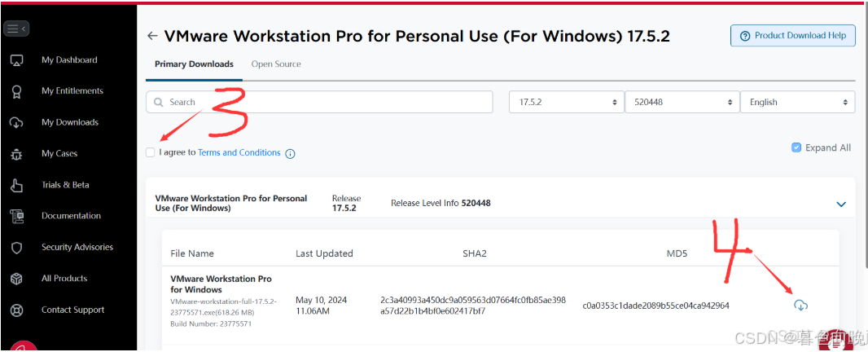The image size is (868, 352).
Task: Click the All Products cube icon
Action: [x=16, y=279]
